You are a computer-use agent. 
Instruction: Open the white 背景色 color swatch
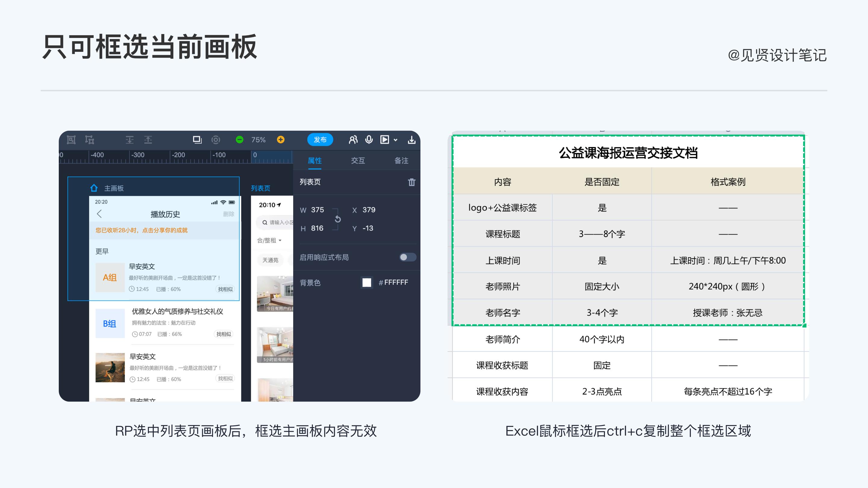click(x=366, y=282)
